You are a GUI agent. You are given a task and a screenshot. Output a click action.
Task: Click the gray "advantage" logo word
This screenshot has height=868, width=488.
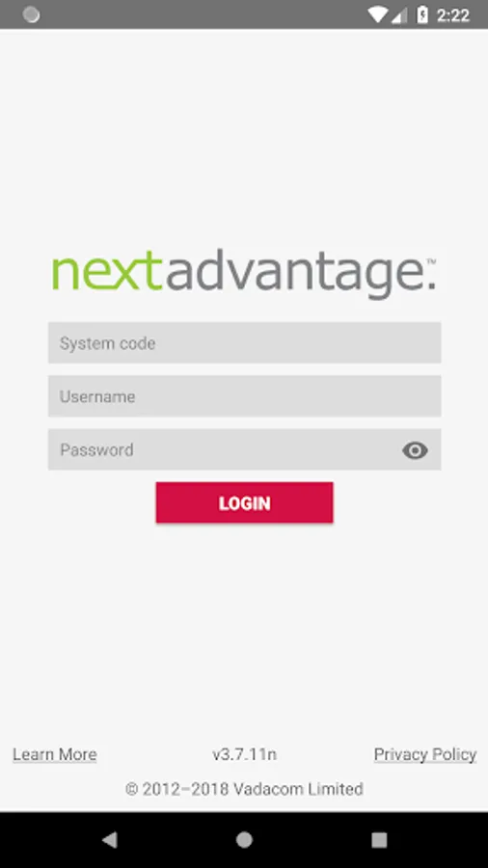pos(296,274)
